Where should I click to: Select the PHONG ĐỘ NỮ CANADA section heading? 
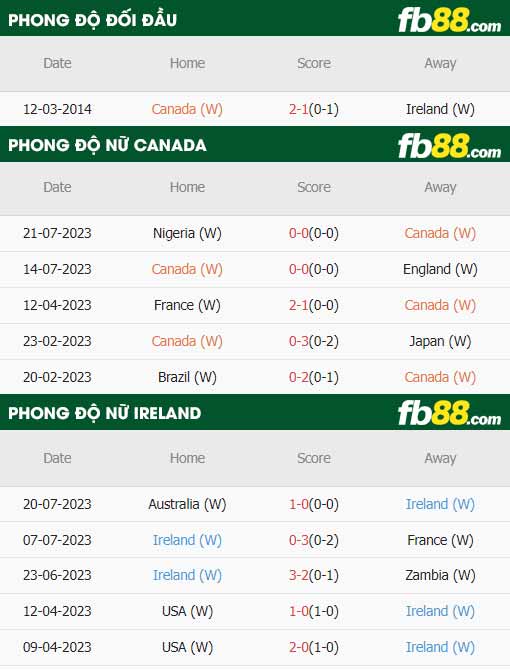tap(107, 145)
